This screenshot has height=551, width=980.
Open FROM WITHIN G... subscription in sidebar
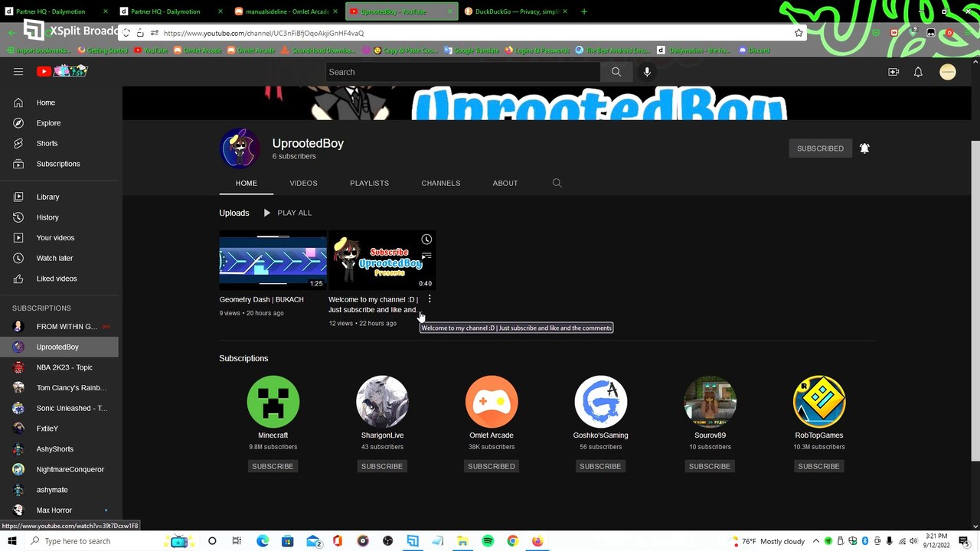tap(59, 327)
